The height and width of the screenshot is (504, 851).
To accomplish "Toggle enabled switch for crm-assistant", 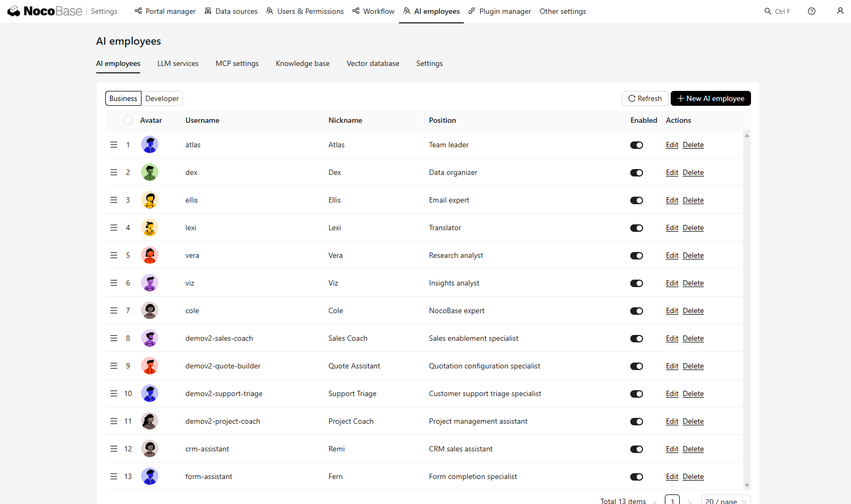I will coord(637,449).
